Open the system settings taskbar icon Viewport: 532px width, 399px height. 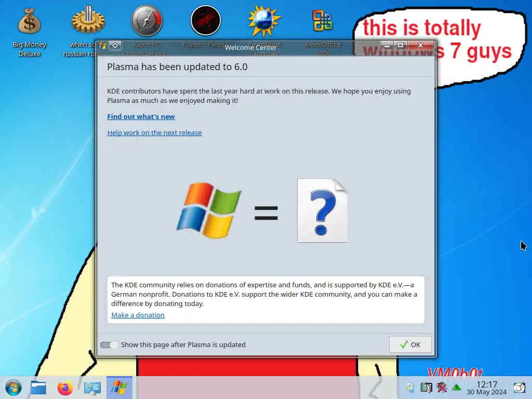pos(92,388)
